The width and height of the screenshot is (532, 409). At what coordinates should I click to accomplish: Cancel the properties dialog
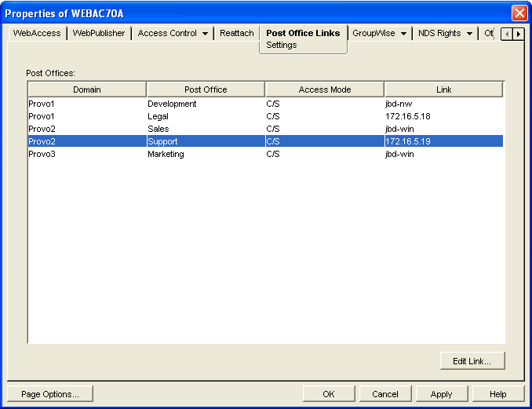385,394
